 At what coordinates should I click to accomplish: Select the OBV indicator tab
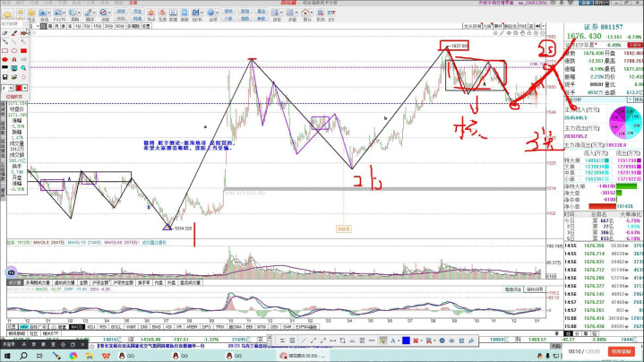coord(274,327)
